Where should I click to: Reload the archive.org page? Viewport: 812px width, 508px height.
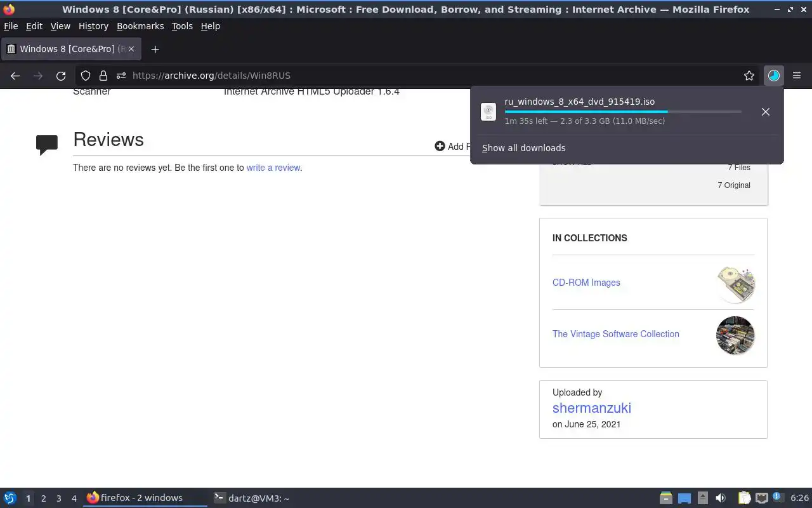click(x=61, y=76)
